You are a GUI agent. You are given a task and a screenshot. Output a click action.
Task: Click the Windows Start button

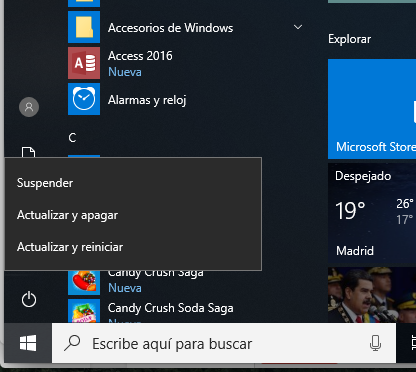point(28,343)
